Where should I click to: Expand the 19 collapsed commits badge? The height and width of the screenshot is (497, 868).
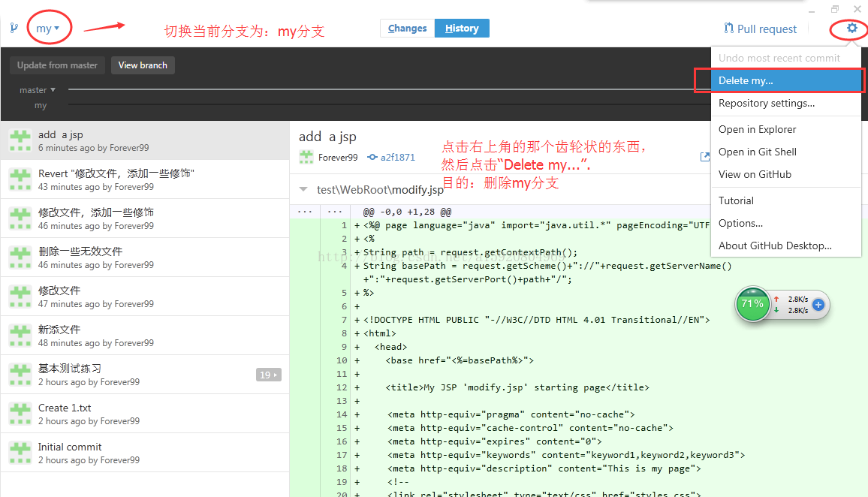[x=269, y=375]
